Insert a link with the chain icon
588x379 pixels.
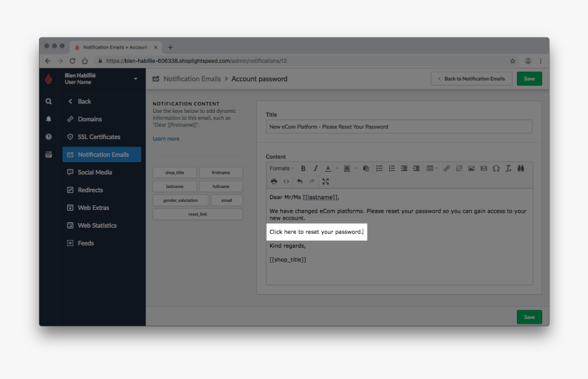446,168
